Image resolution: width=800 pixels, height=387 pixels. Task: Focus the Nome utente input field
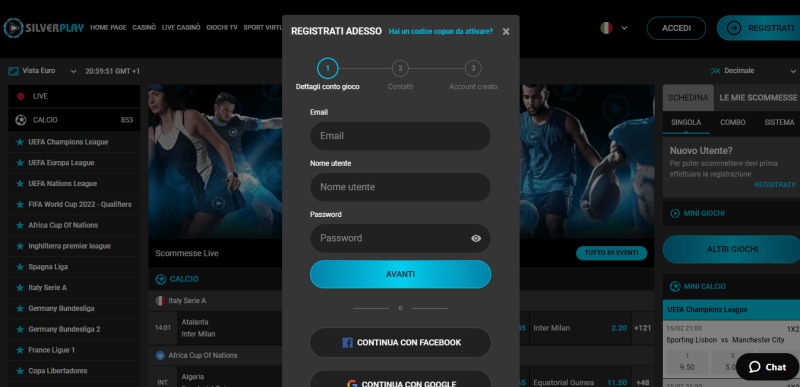click(400, 187)
